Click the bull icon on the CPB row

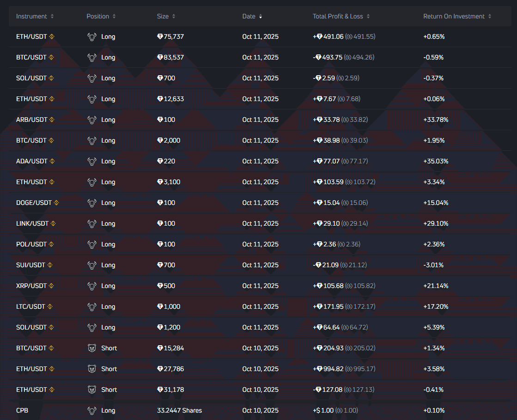[92, 410]
